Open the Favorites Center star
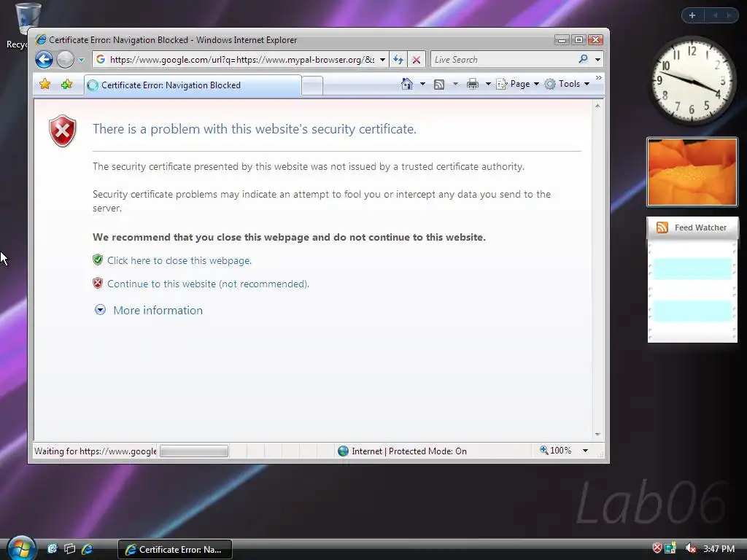This screenshot has height=560, width=747. (44, 85)
